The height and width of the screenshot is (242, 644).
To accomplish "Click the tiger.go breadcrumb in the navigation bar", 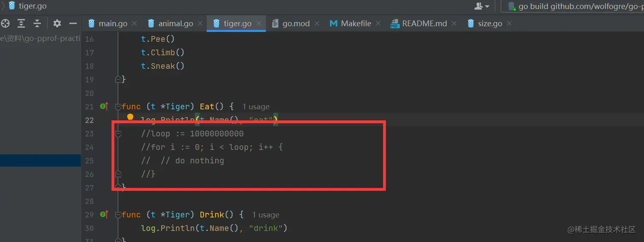I will click(28, 6).
